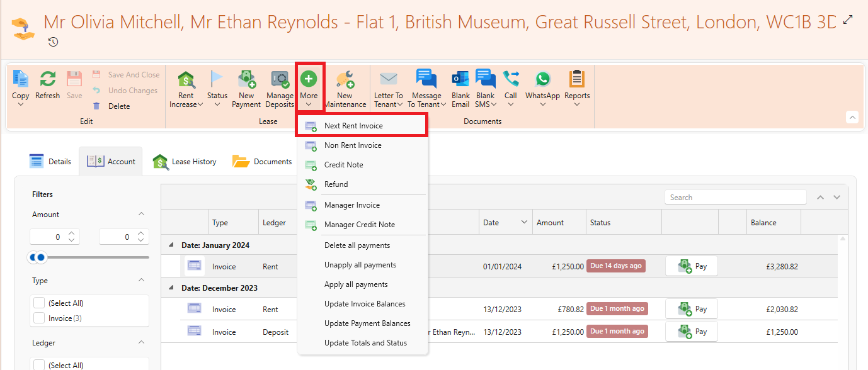Collapse the January 2024 date group

[x=171, y=245]
